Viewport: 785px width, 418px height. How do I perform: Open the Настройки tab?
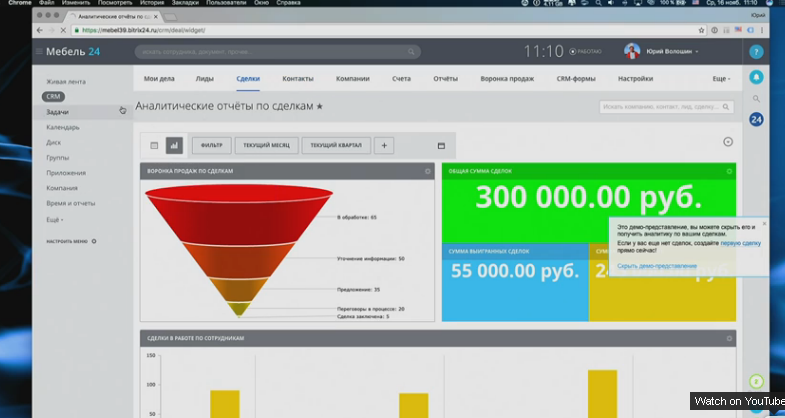click(x=635, y=79)
